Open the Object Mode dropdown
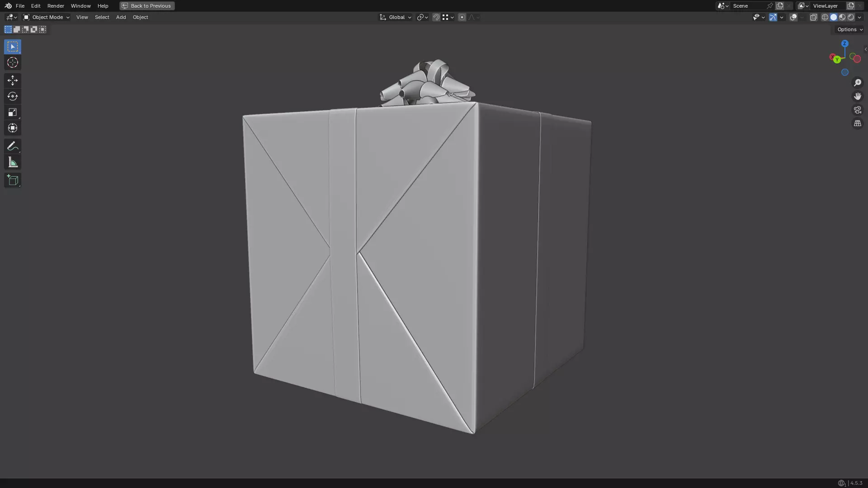 (x=46, y=17)
